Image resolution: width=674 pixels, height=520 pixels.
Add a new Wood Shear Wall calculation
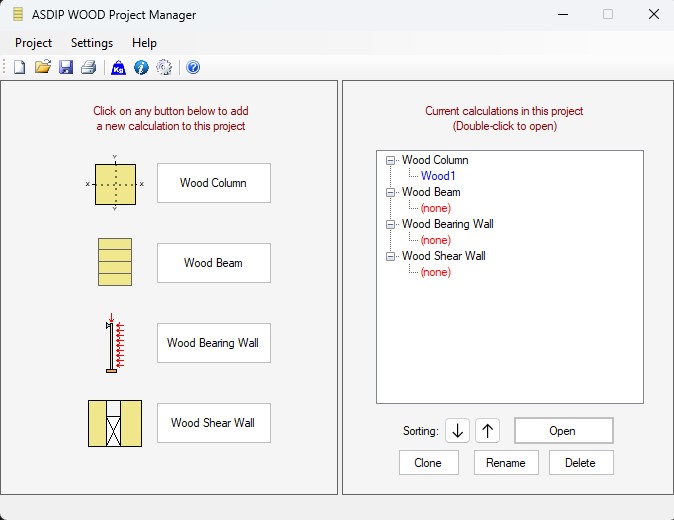[x=214, y=423]
